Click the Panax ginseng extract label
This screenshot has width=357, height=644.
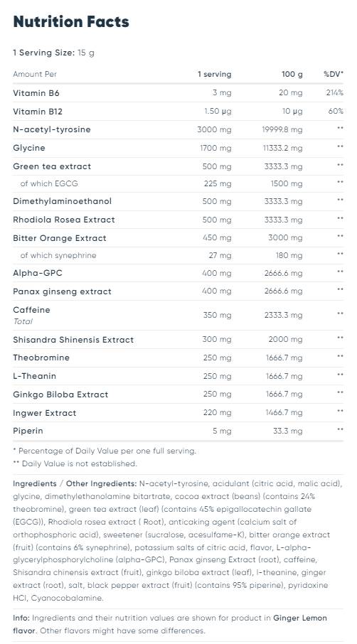point(62,291)
